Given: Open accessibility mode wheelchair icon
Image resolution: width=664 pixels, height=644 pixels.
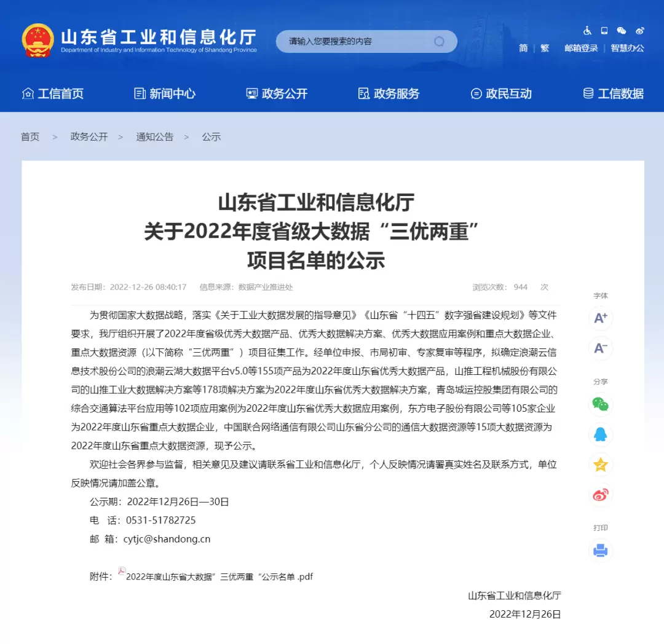Looking at the screenshot, I should pyautogui.click(x=587, y=31).
